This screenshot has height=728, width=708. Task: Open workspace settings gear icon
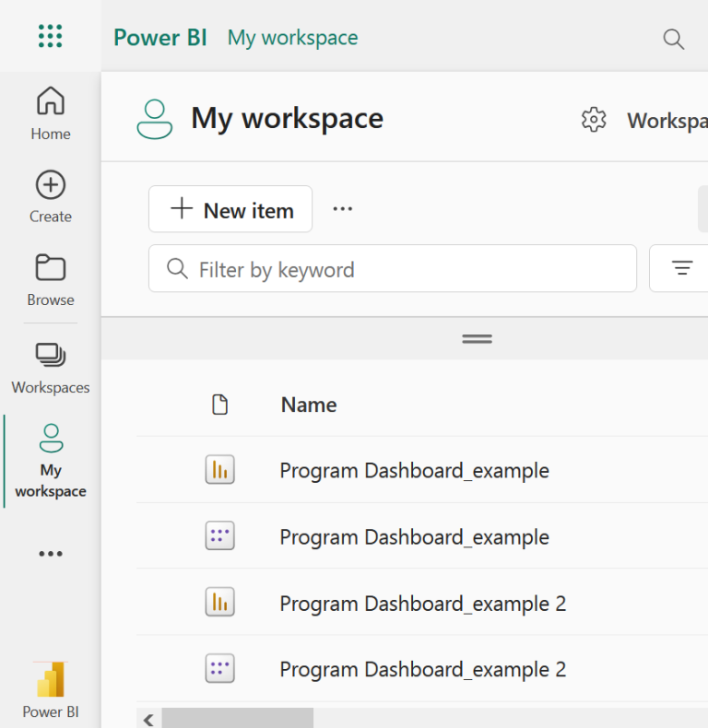pos(594,120)
